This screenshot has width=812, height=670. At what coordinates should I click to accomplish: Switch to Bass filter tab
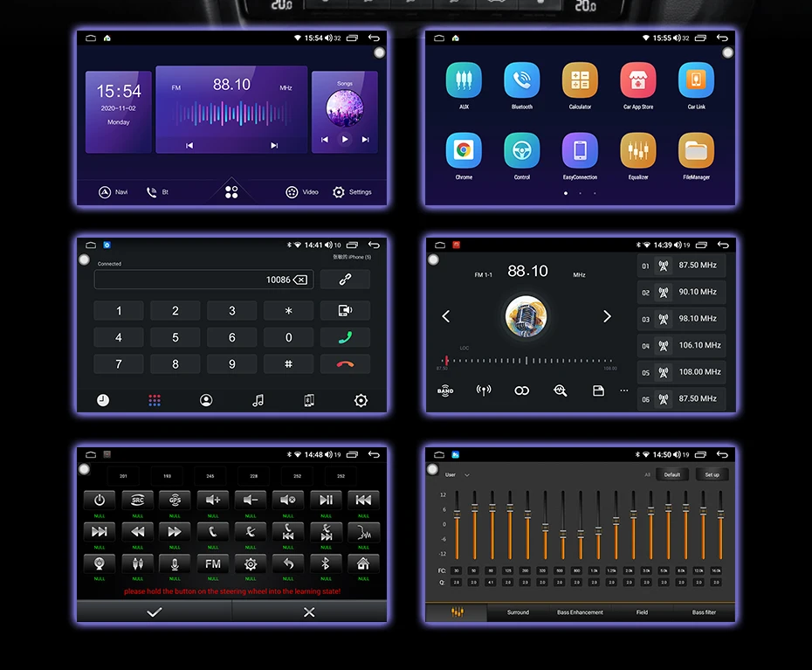(x=704, y=612)
